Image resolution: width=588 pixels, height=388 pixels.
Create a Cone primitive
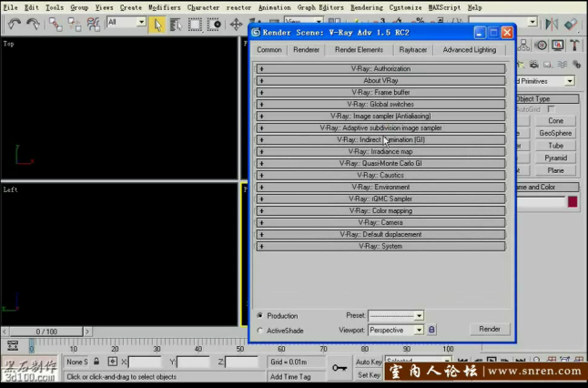556,121
